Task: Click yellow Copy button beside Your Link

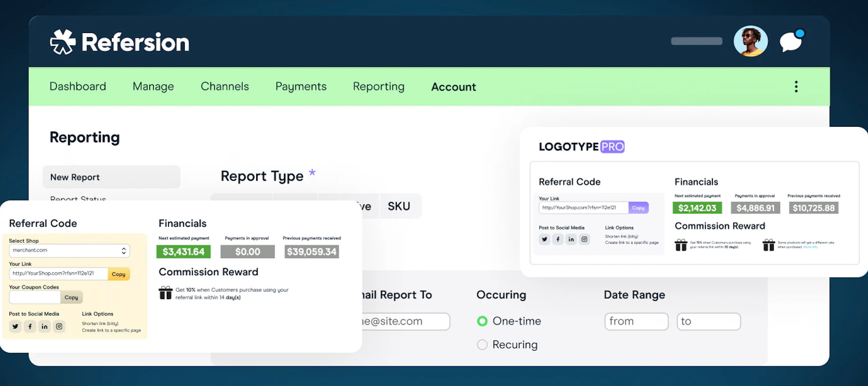Action: click(x=119, y=274)
